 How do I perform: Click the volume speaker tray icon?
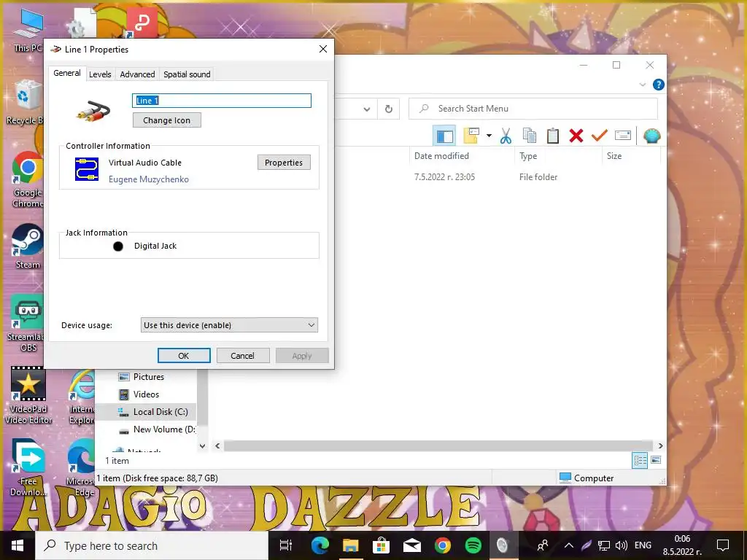click(x=622, y=545)
